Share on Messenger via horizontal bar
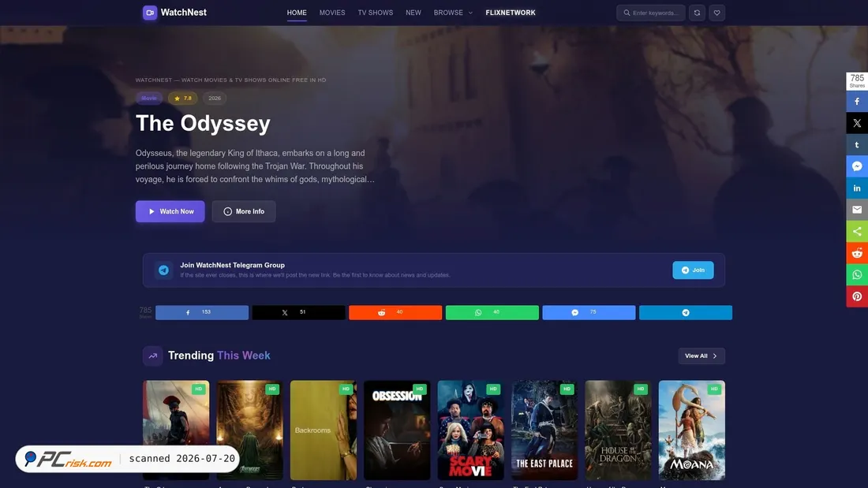The image size is (868, 488). [x=589, y=313]
